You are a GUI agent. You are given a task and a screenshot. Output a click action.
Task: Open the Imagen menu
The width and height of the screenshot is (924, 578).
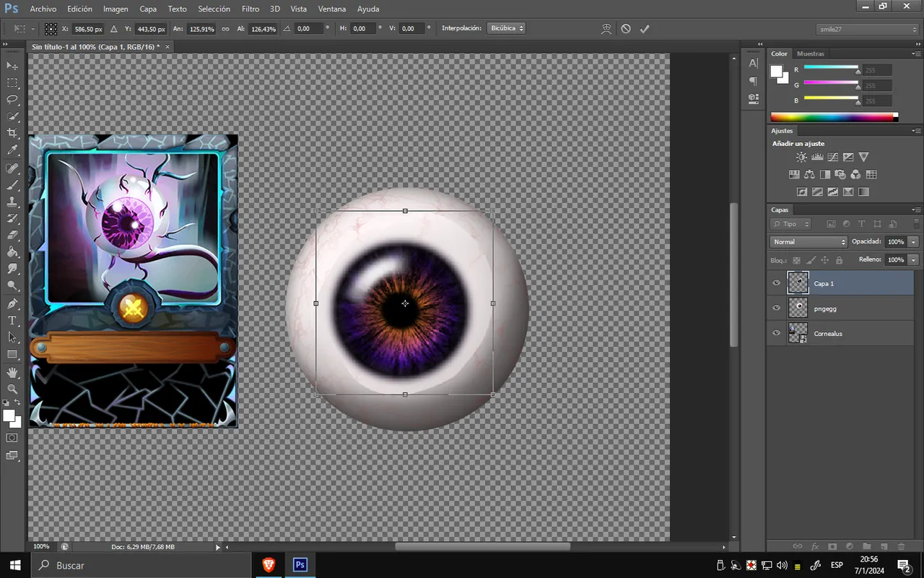(x=115, y=9)
